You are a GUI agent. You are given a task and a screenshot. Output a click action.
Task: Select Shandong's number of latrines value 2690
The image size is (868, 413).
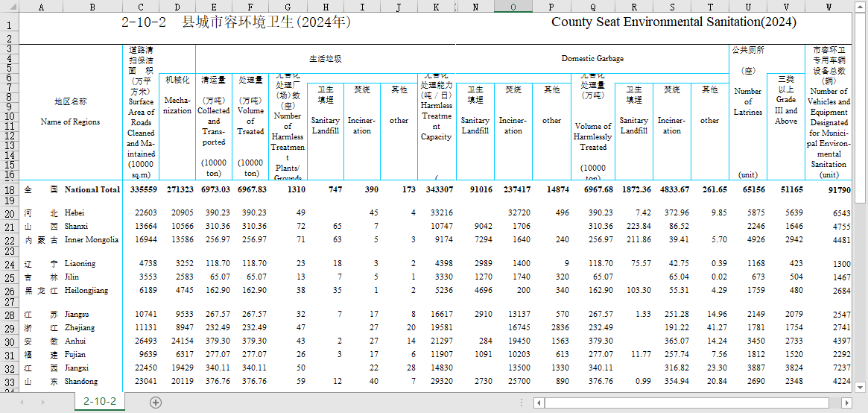click(x=748, y=382)
